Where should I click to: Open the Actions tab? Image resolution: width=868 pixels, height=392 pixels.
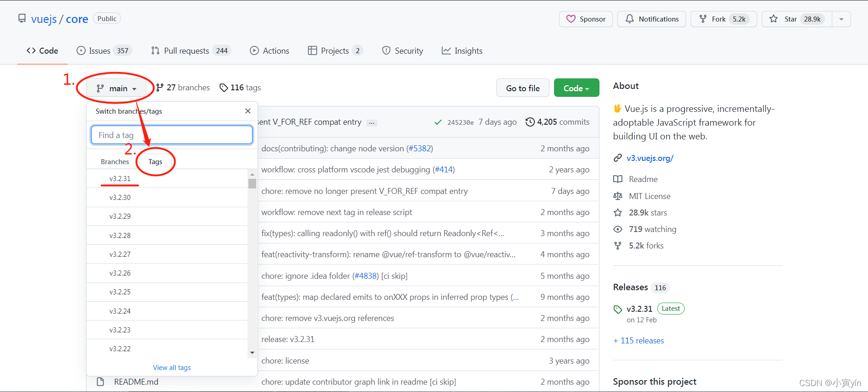269,51
